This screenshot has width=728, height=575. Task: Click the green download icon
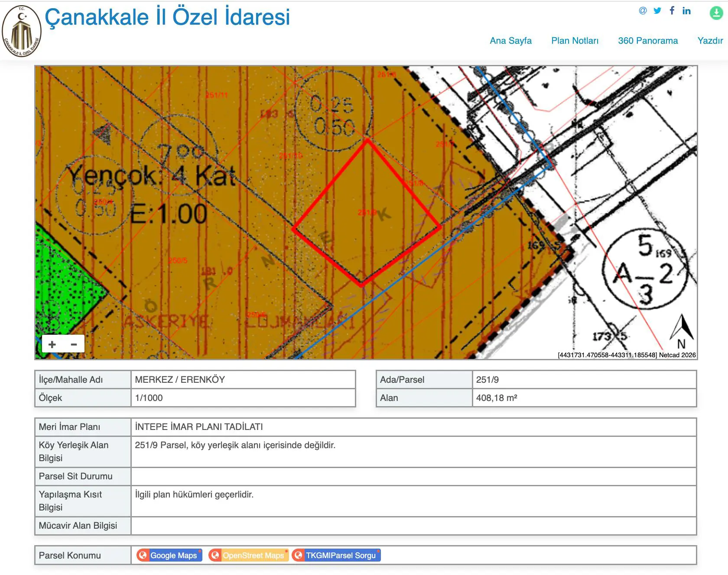(716, 13)
